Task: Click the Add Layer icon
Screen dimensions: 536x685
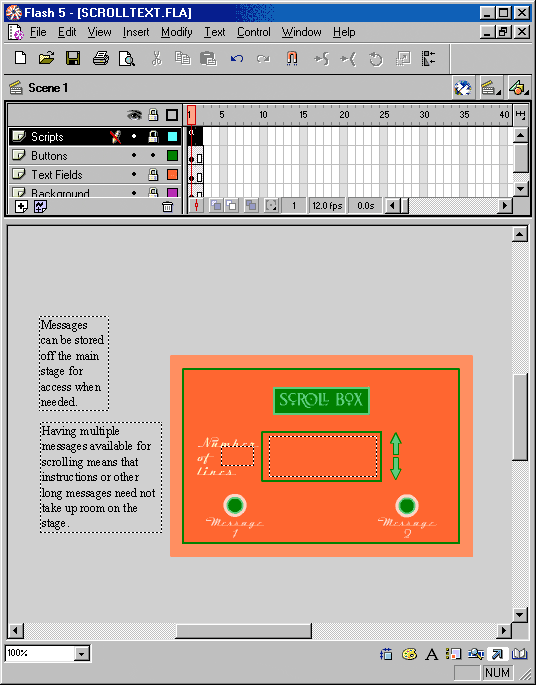Action: (x=21, y=206)
